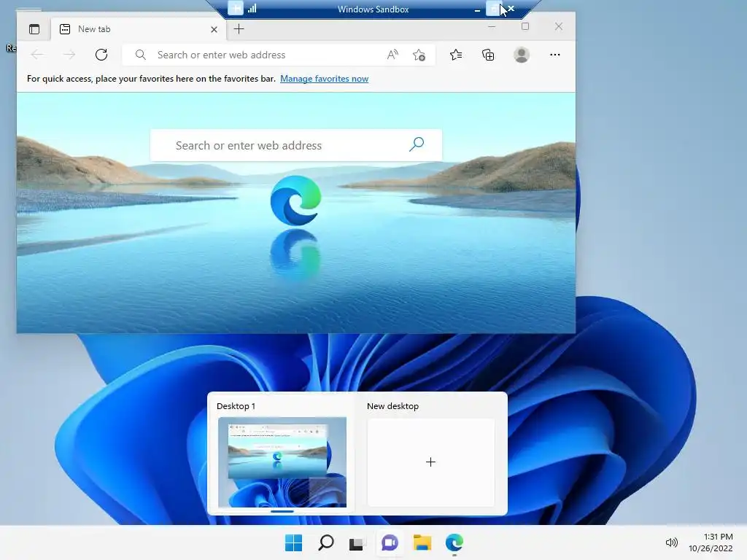
Task: Add this page to favorites star icon
Action: tap(419, 55)
